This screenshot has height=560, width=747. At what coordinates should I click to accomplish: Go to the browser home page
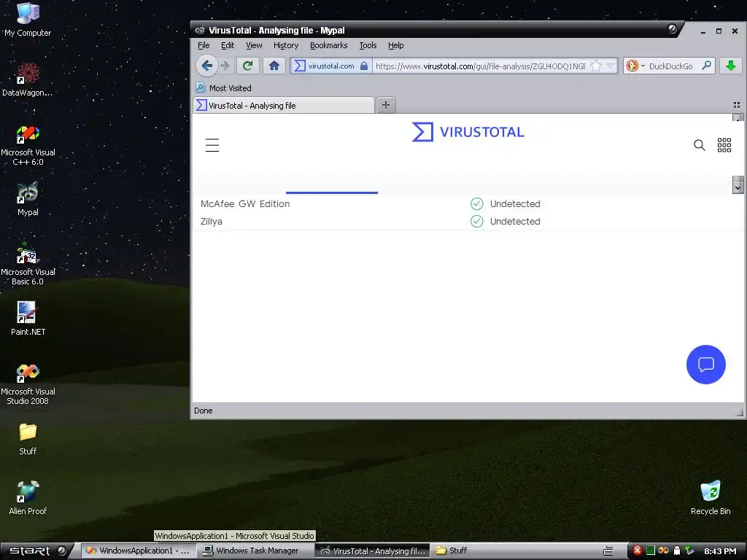coord(274,66)
